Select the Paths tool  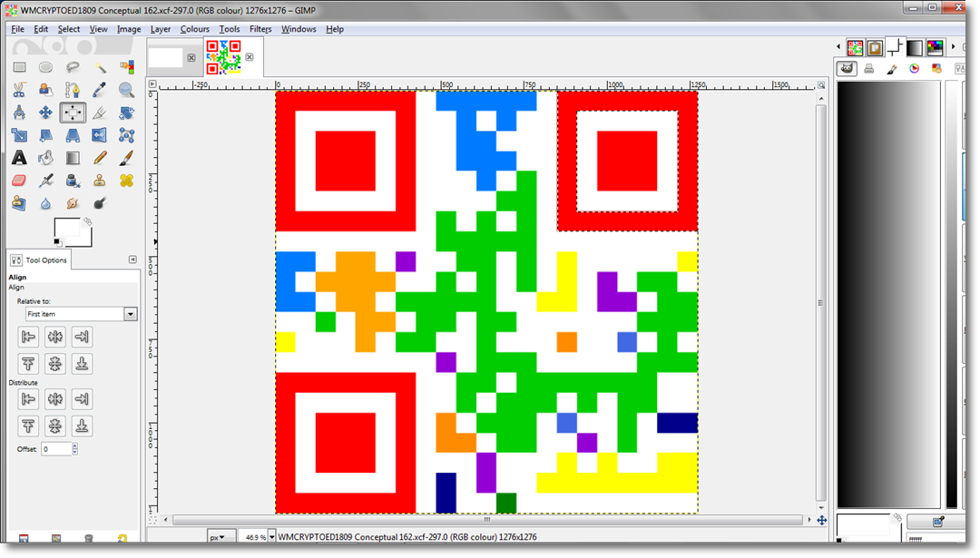coord(73,90)
